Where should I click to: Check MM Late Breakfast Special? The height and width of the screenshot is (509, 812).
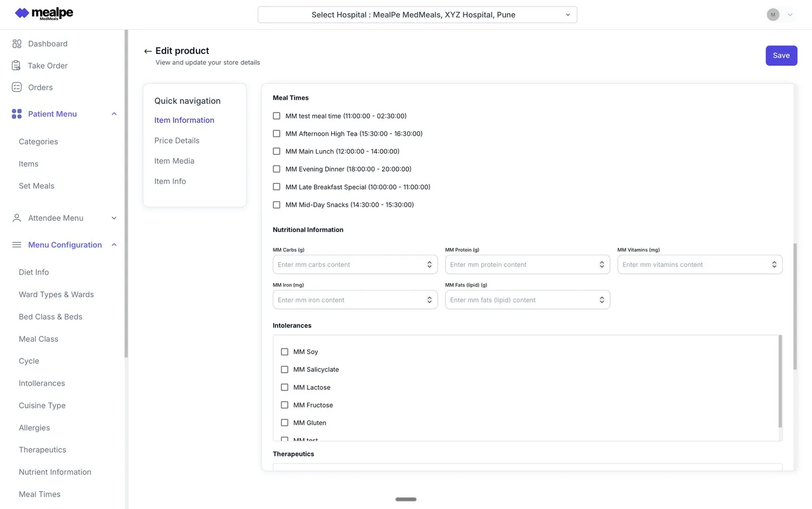point(277,187)
